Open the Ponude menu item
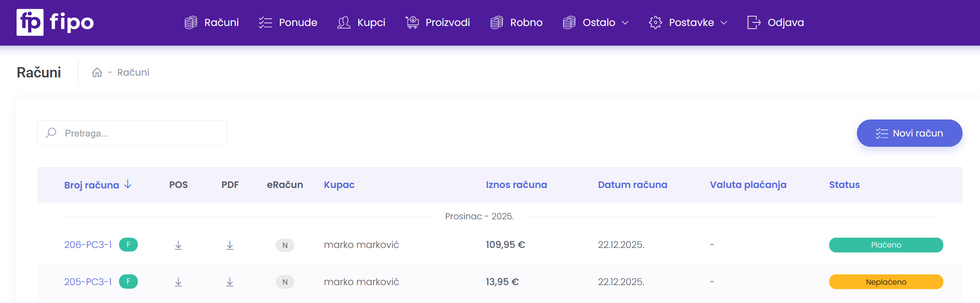The image size is (980, 303). point(288,22)
